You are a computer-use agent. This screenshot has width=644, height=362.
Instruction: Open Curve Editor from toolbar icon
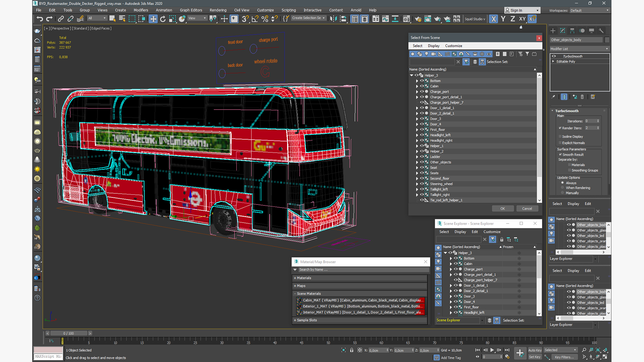[x=385, y=19]
